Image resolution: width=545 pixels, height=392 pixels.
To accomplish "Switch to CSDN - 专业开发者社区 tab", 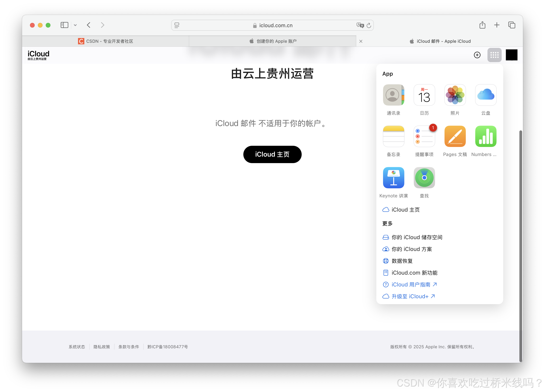I will [106, 41].
